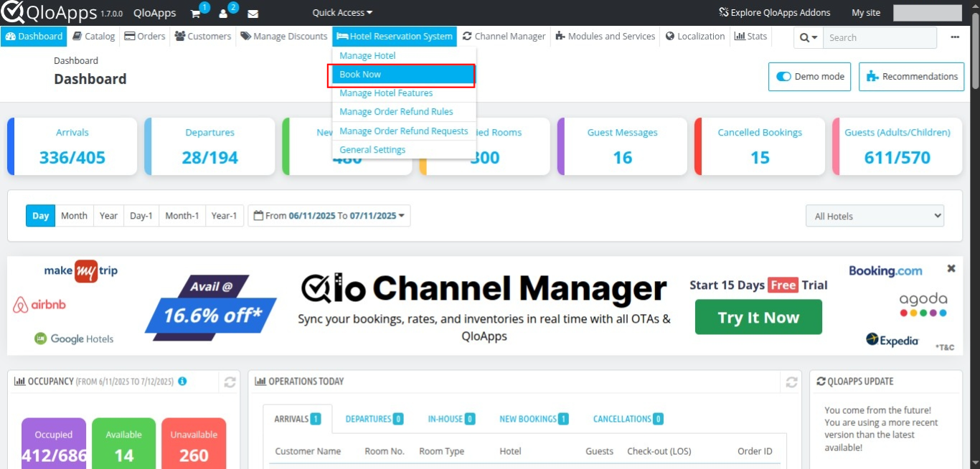Go to the Dashboard menu
The image size is (980, 469).
[34, 37]
